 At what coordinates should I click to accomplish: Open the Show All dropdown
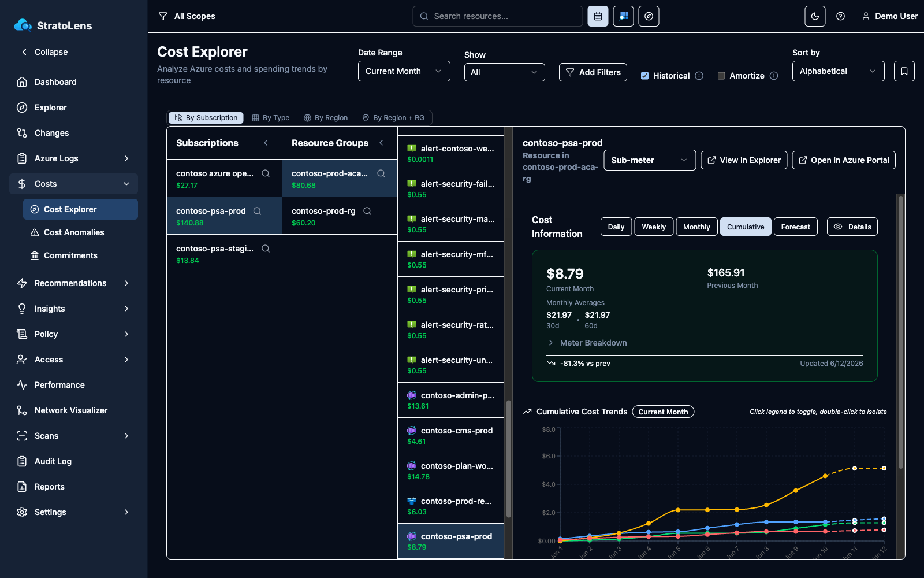click(505, 72)
